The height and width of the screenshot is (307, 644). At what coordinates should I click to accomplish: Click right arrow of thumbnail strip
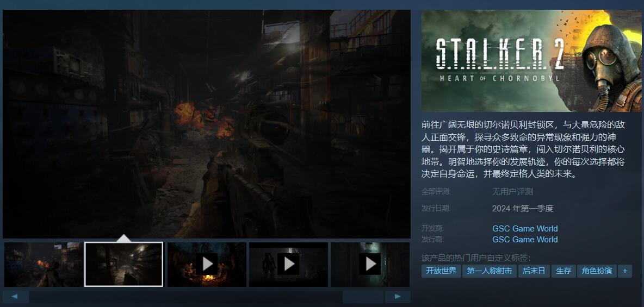pos(398,297)
